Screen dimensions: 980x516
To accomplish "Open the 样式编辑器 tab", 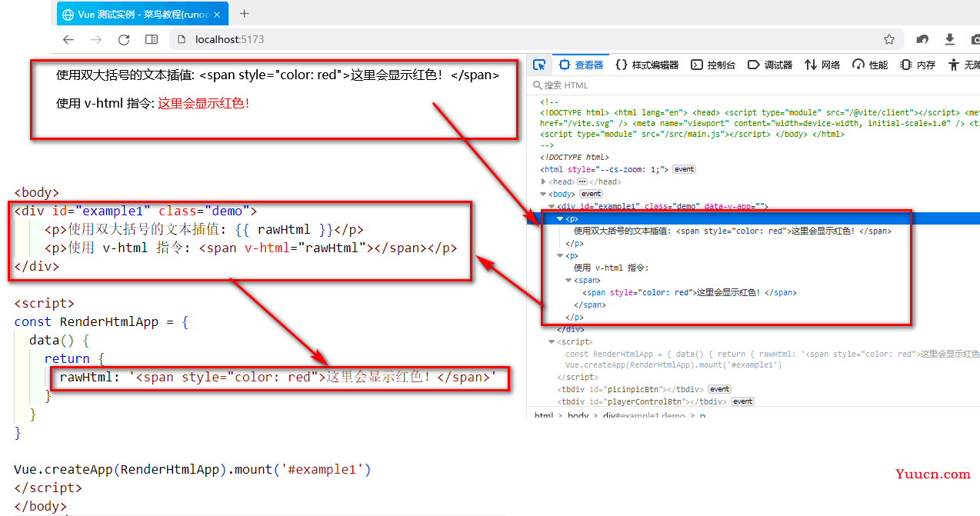I will click(647, 65).
